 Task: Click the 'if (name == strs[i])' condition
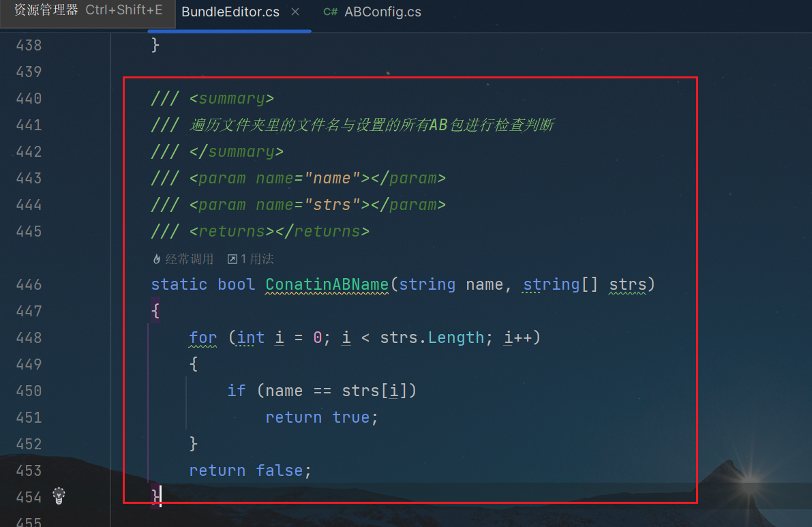322,391
